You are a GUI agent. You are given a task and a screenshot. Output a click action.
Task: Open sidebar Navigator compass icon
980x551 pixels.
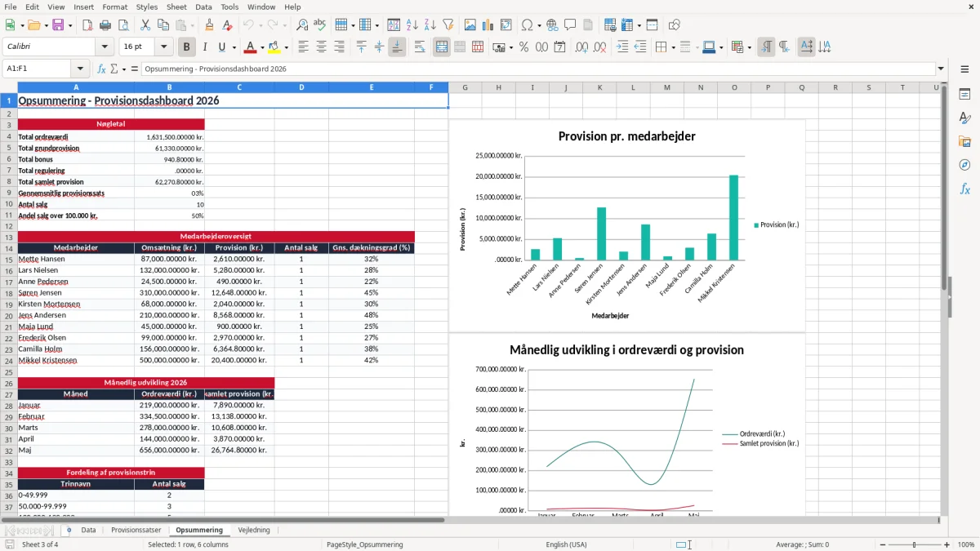964,165
